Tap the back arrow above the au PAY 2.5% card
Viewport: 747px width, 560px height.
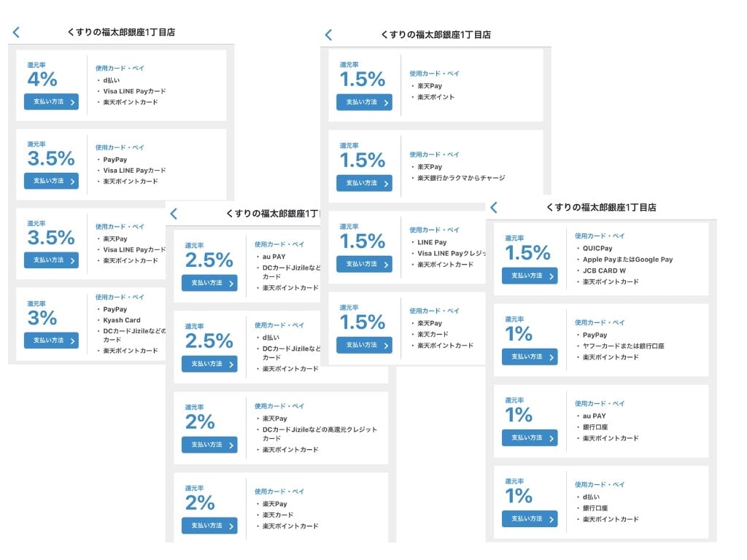pyautogui.click(x=174, y=214)
